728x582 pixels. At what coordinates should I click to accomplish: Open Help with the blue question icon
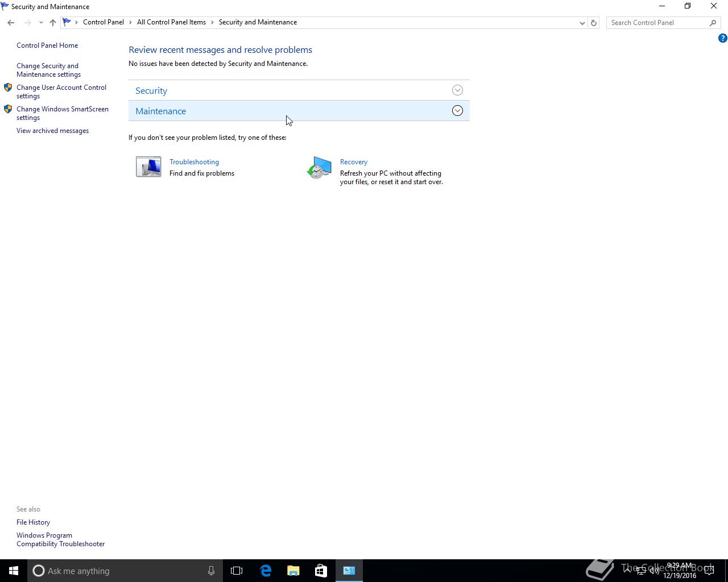pos(722,38)
